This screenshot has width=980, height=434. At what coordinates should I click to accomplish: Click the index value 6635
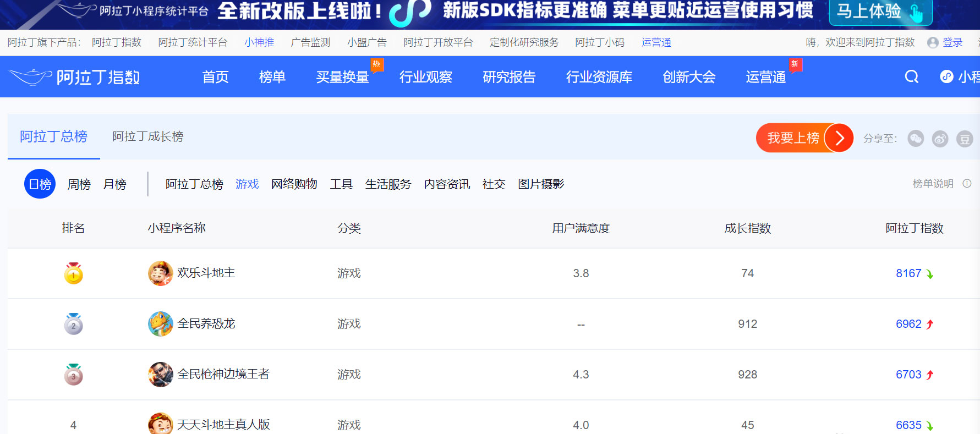tap(908, 425)
